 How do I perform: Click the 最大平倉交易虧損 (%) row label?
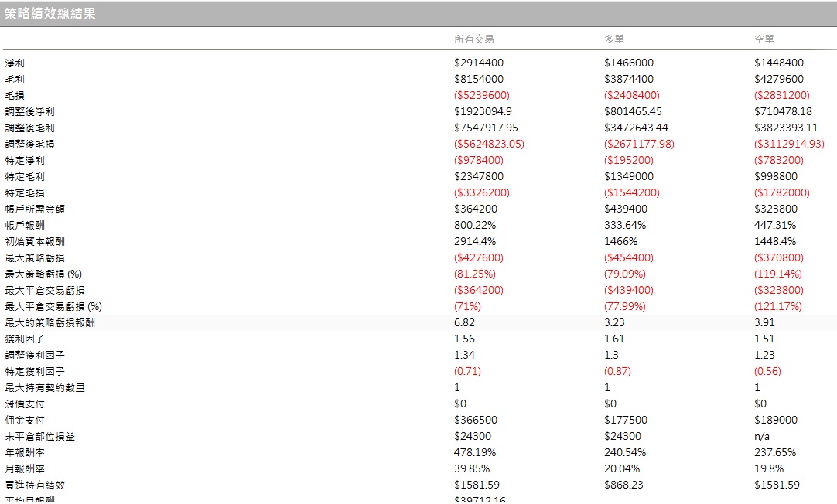[x=53, y=307]
